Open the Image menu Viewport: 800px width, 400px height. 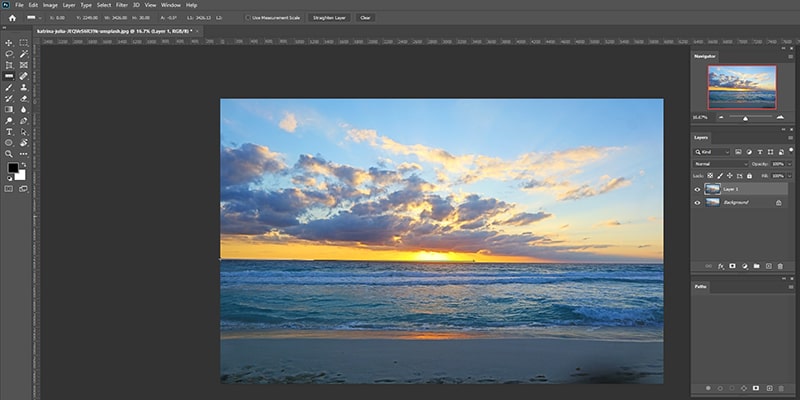pos(50,5)
